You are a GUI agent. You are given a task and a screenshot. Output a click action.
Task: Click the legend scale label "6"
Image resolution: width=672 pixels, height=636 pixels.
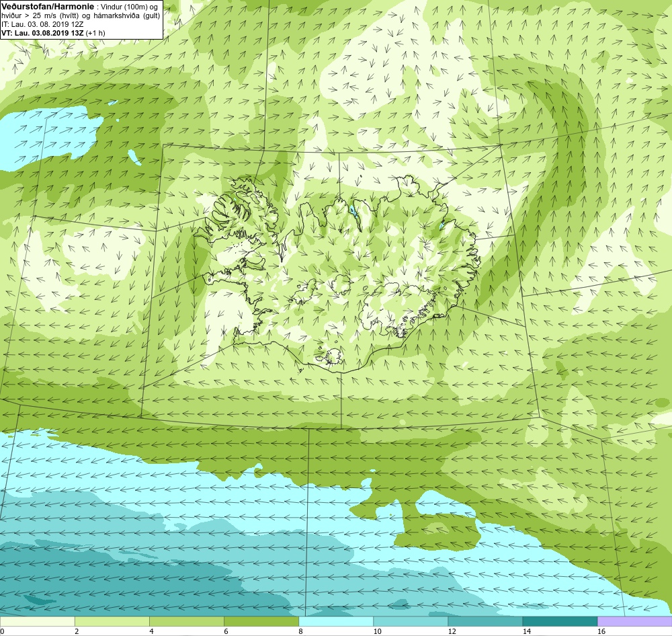(x=226, y=631)
